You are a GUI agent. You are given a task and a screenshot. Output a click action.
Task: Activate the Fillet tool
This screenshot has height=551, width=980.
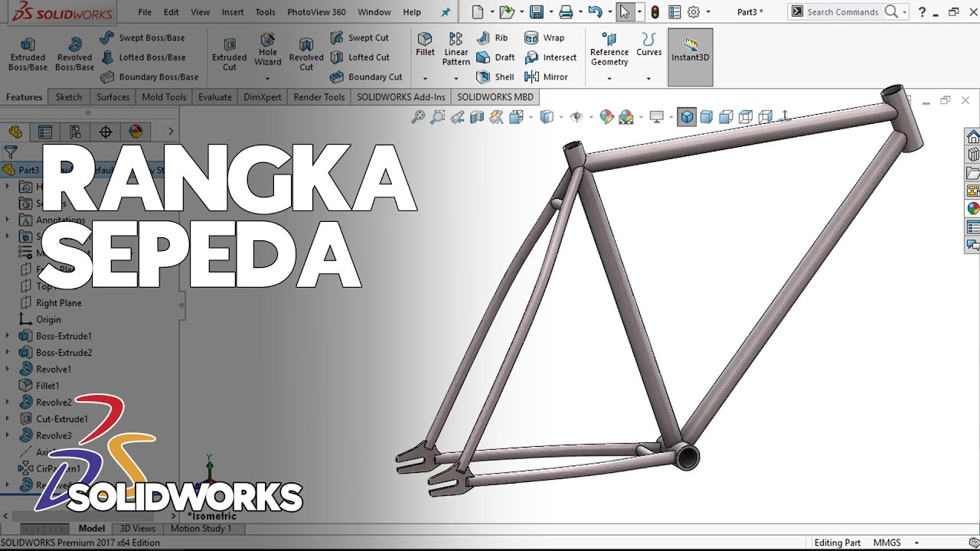pos(425,44)
